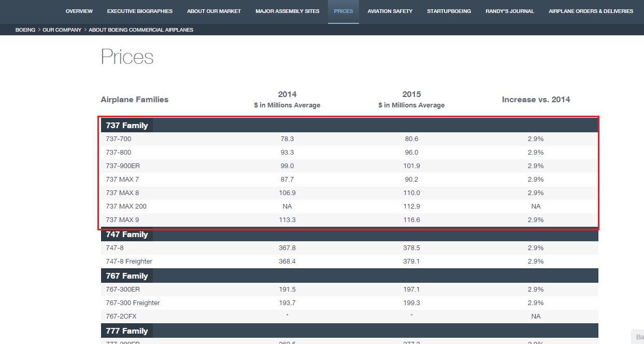
Task: Visit the StartupBoeing section
Action: tap(449, 11)
